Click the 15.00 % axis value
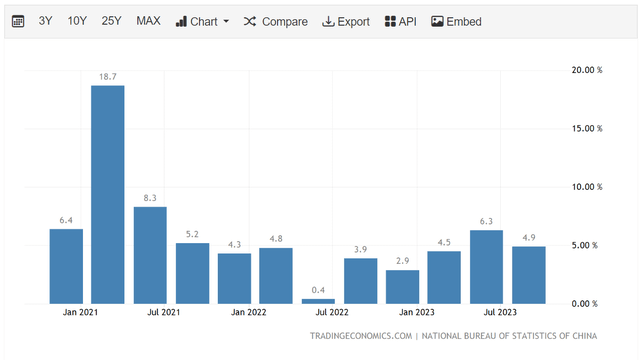Screen dimensions: 640x360 587,129
